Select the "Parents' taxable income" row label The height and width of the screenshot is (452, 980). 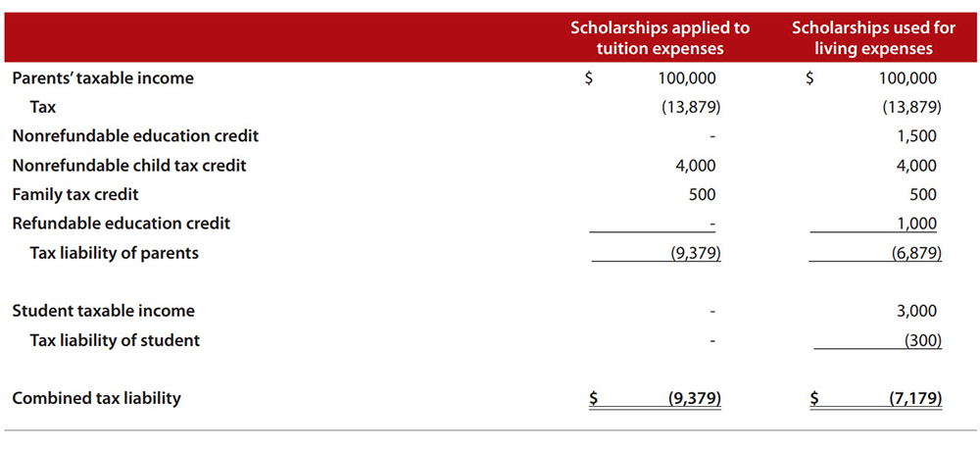point(103,78)
